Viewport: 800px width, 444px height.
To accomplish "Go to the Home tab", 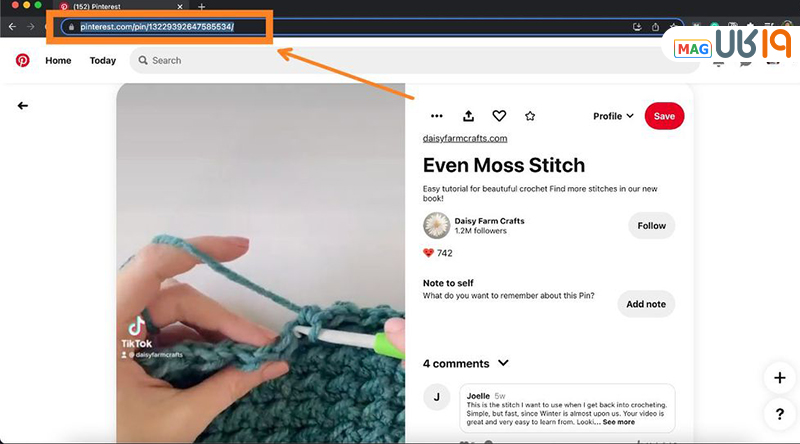I will pos(58,60).
